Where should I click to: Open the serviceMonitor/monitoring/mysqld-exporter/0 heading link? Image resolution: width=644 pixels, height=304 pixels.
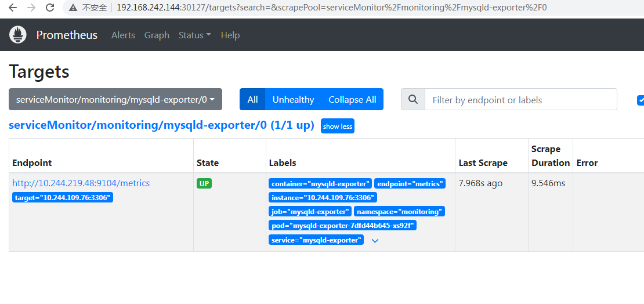coord(161,126)
